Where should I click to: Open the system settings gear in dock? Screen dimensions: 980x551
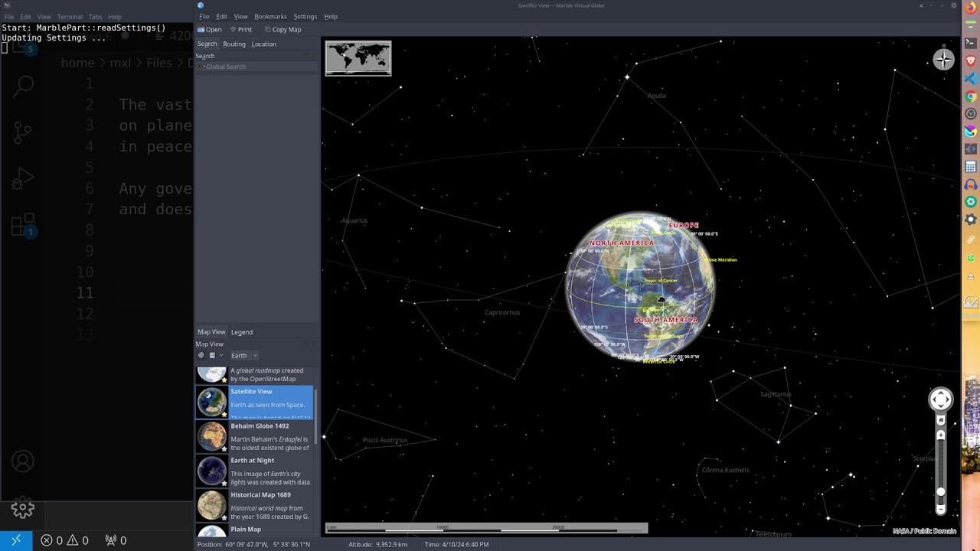coord(971,220)
